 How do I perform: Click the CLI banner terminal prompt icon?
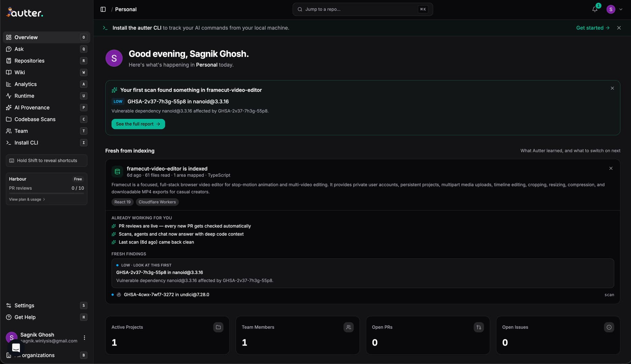(x=105, y=28)
